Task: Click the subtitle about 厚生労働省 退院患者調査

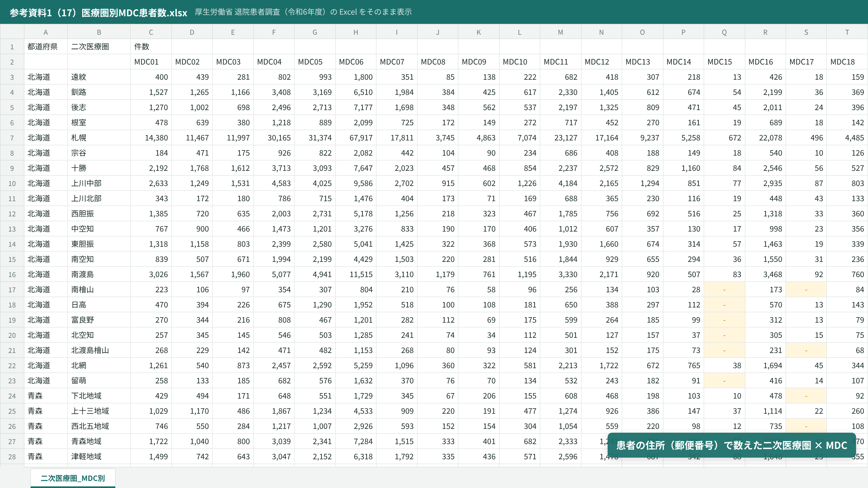Action: pyautogui.click(x=303, y=12)
